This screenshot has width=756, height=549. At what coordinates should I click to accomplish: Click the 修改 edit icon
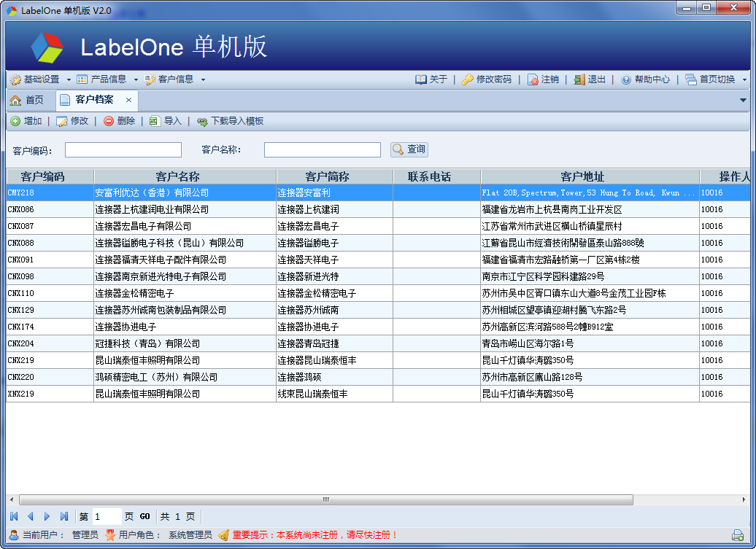[x=62, y=121]
